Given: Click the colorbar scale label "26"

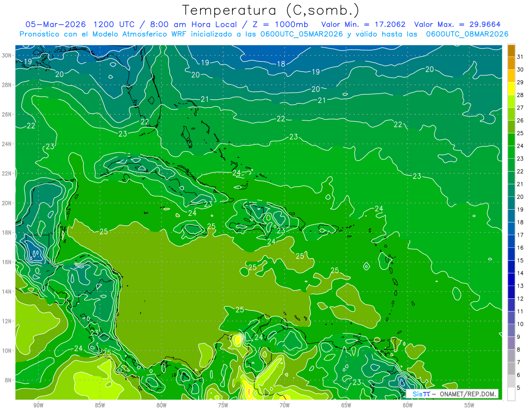Looking at the screenshot, I should point(520,120).
